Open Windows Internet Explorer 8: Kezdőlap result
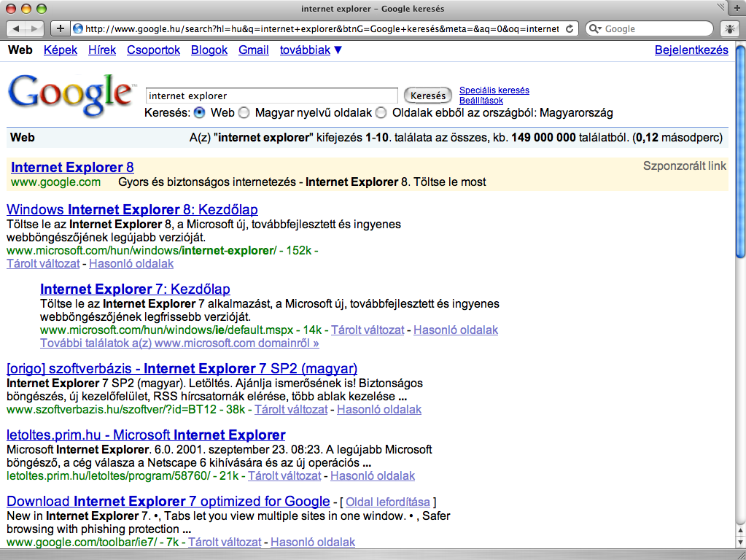 click(x=132, y=210)
